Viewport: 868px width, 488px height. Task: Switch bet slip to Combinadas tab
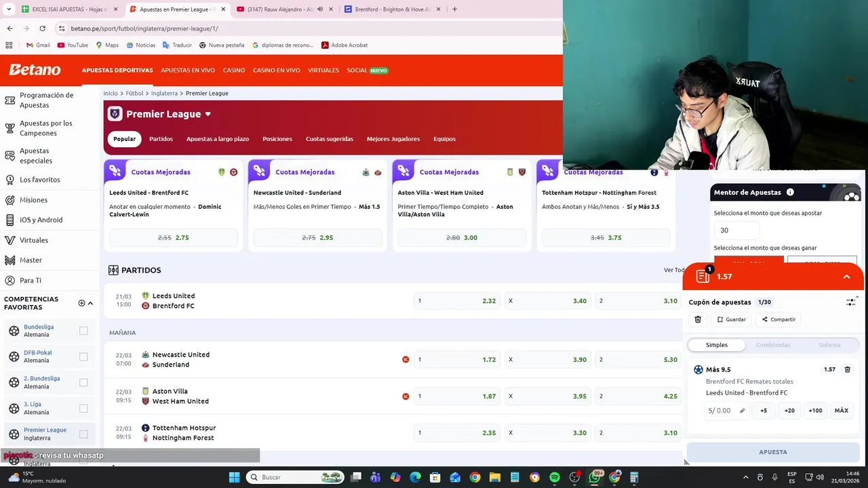click(773, 345)
